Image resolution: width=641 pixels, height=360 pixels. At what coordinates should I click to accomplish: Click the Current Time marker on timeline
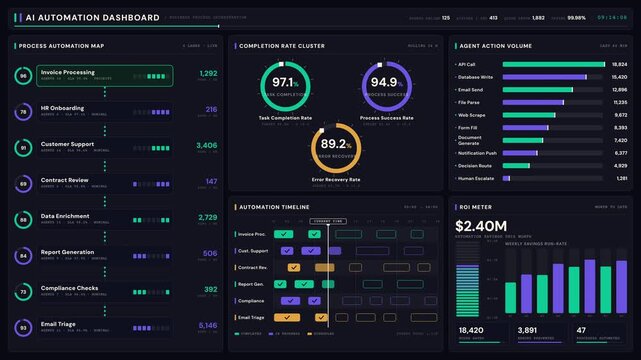pos(328,221)
